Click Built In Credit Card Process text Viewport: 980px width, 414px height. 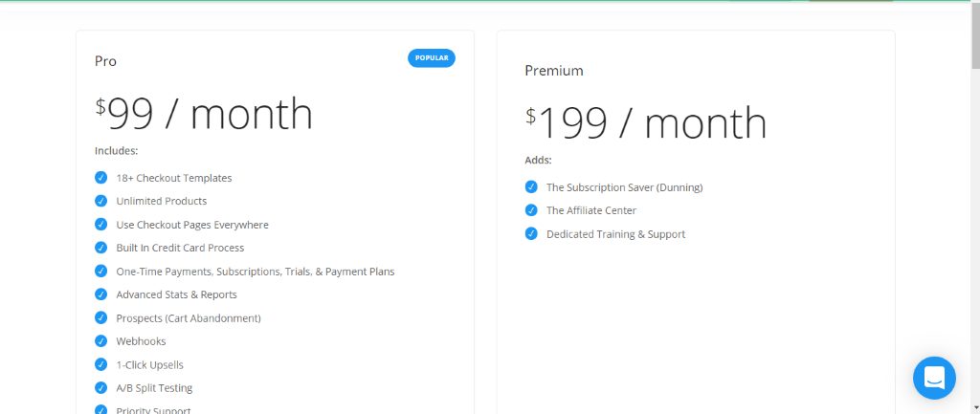point(180,248)
